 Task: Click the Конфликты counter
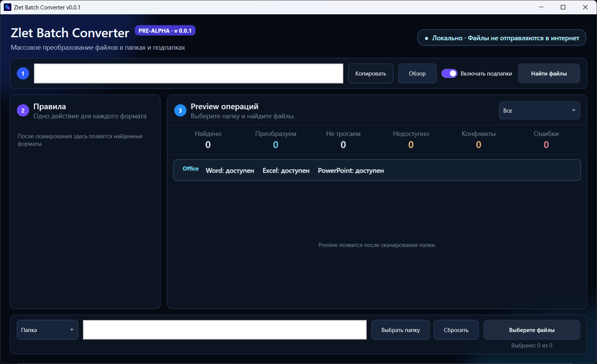[x=479, y=139]
